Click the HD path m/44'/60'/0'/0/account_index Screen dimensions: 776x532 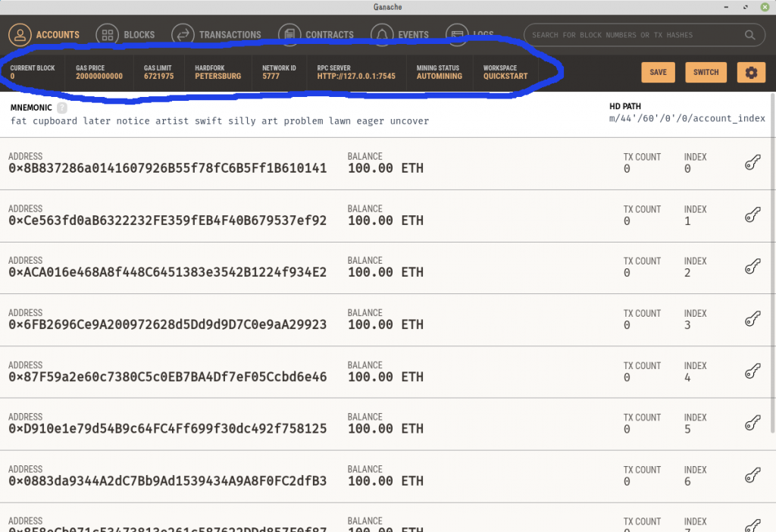tap(687, 118)
